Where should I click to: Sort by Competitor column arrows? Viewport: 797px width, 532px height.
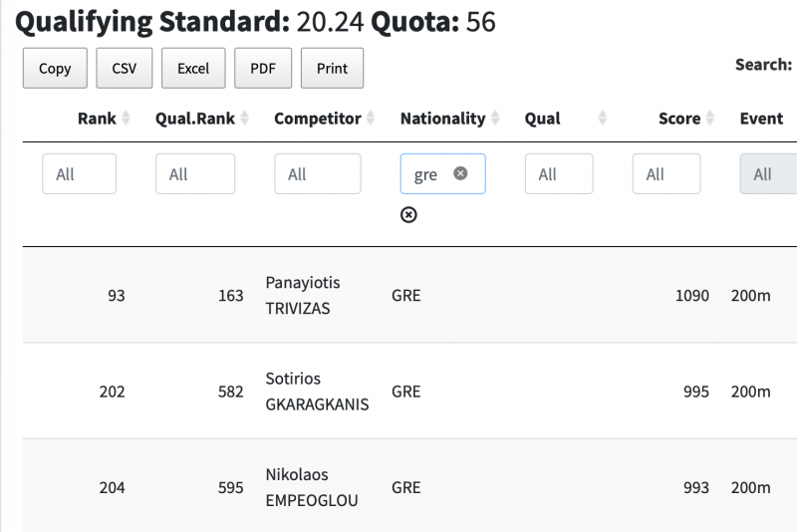pos(371,119)
